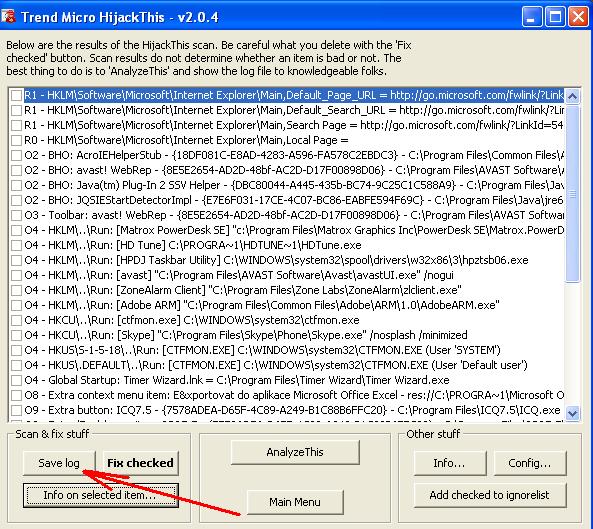Select the row text 'zlclient.exe'
Viewport: 593px width, 529px height.
click(x=431, y=290)
